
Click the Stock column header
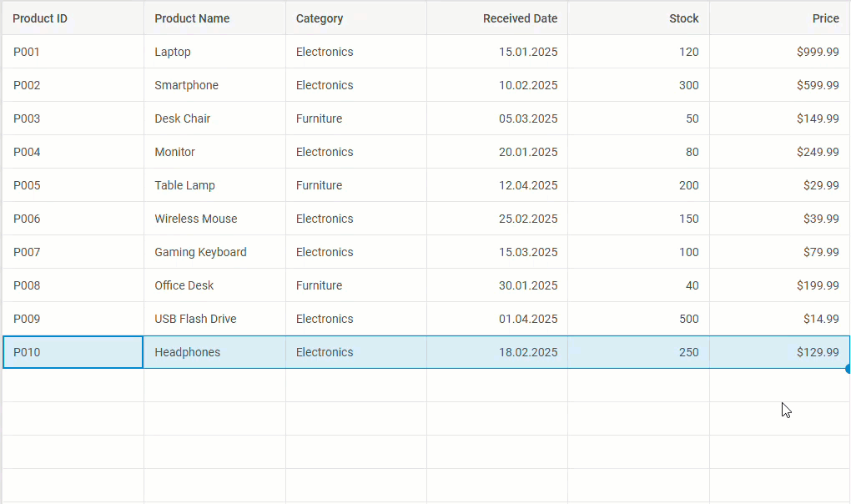pyautogui.click(x=639, y=18)
